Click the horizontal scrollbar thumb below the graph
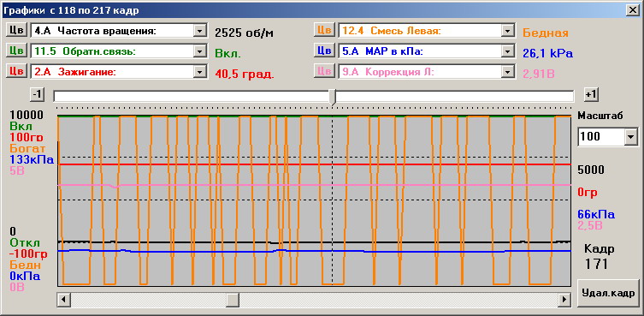 [233, 299]
